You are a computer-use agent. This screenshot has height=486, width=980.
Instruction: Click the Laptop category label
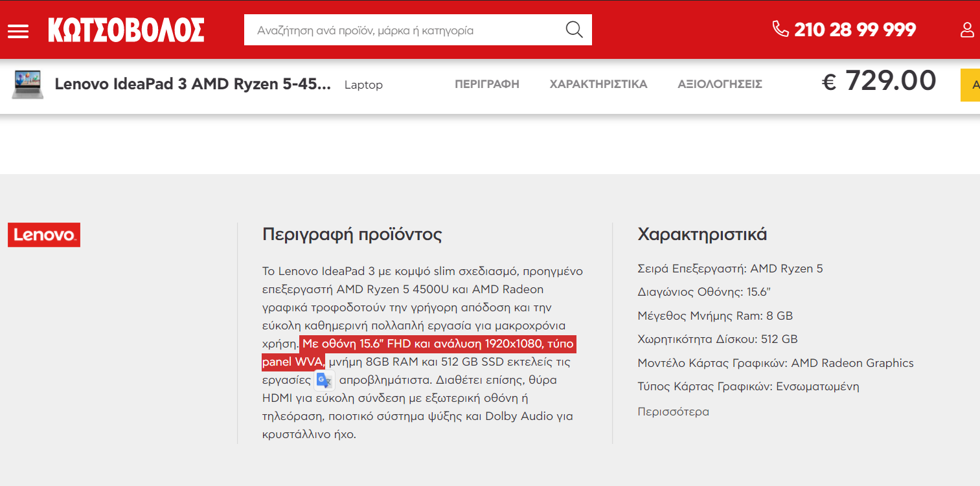click(363, 85)
